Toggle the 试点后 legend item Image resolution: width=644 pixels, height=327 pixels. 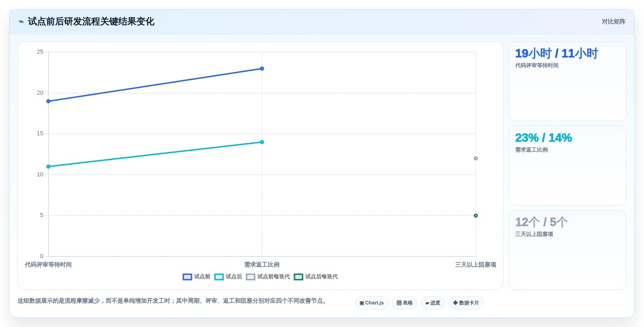pyautogui.click(x=228, y=277)
